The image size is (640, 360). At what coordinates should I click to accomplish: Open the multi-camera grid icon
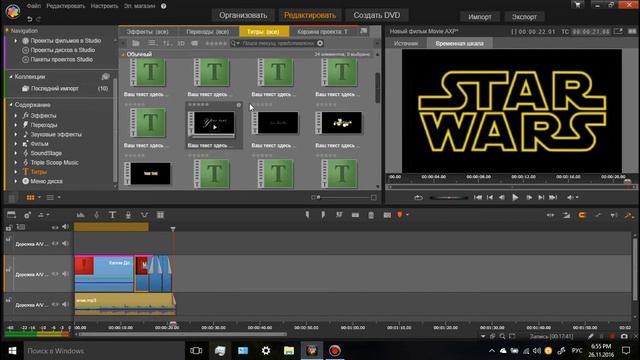pos(160,215)
